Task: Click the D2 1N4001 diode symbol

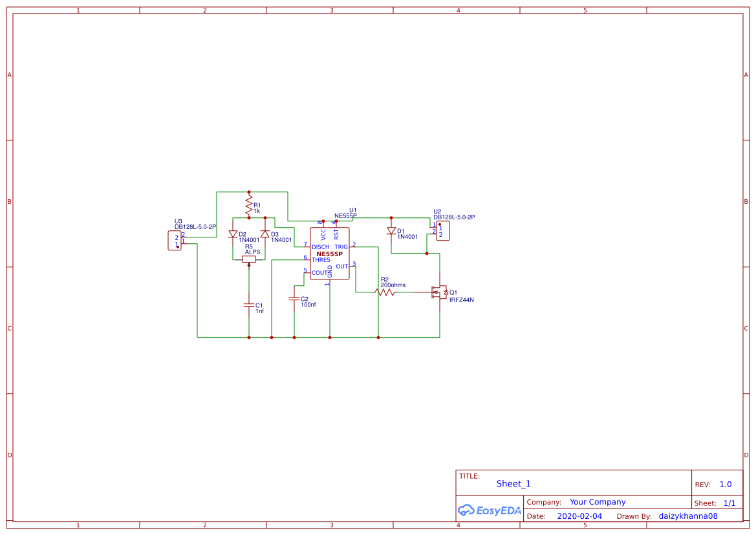Action: point(232,234)
